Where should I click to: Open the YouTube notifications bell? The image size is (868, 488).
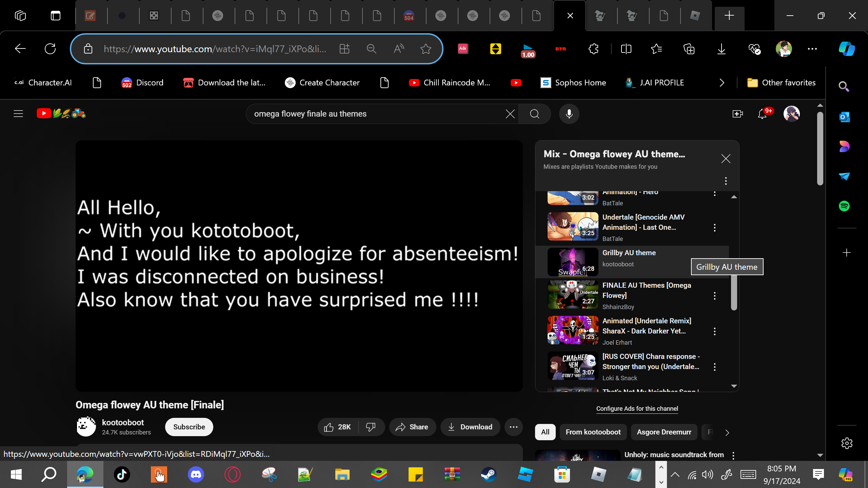(762, 114)
